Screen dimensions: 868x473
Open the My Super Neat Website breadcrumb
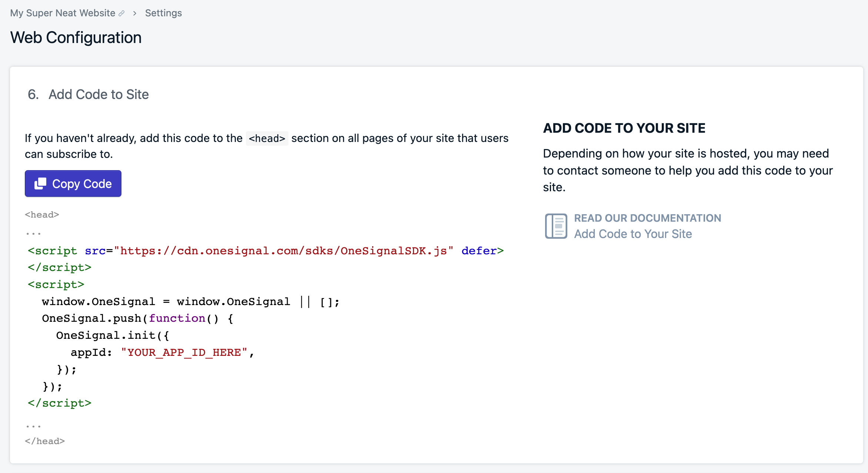[x=63, y=13]
